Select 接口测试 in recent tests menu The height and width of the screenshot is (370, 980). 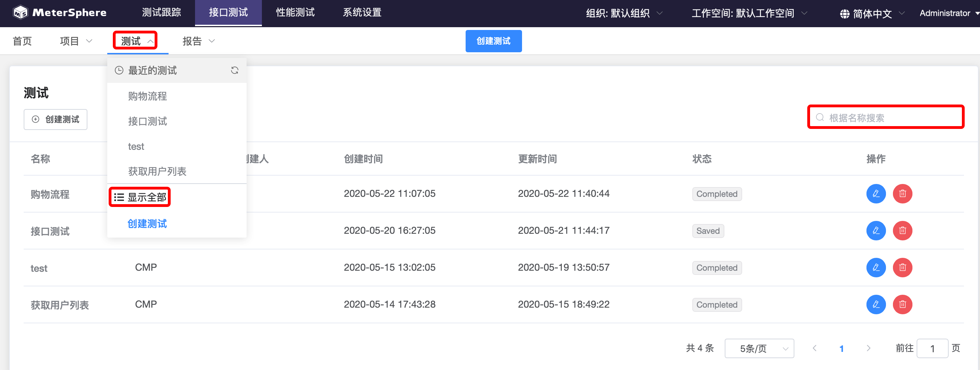pos(177,121)
